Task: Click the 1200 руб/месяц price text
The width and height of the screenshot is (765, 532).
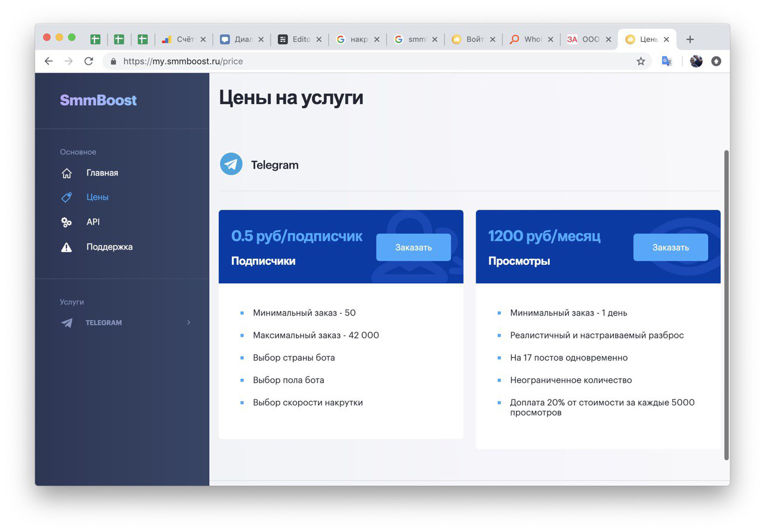Action: 544,236
